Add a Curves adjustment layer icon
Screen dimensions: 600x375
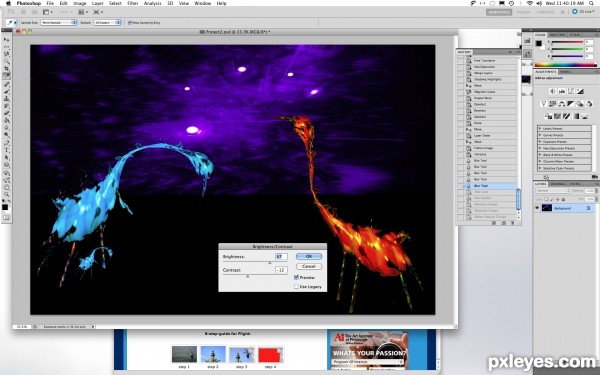[x=571, y=91]
